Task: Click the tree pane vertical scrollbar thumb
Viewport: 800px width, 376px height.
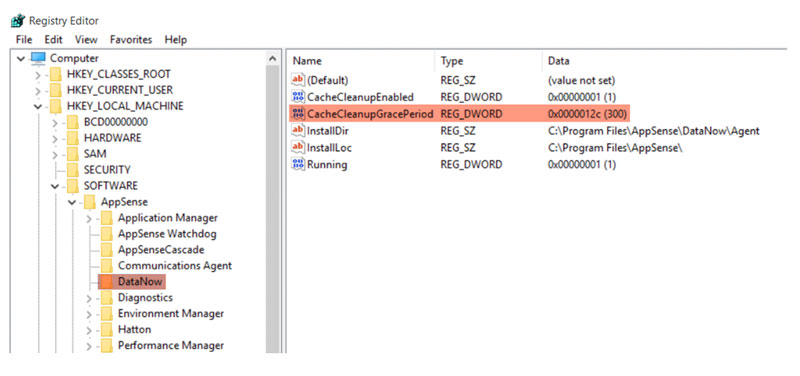Action: (273, 209)
